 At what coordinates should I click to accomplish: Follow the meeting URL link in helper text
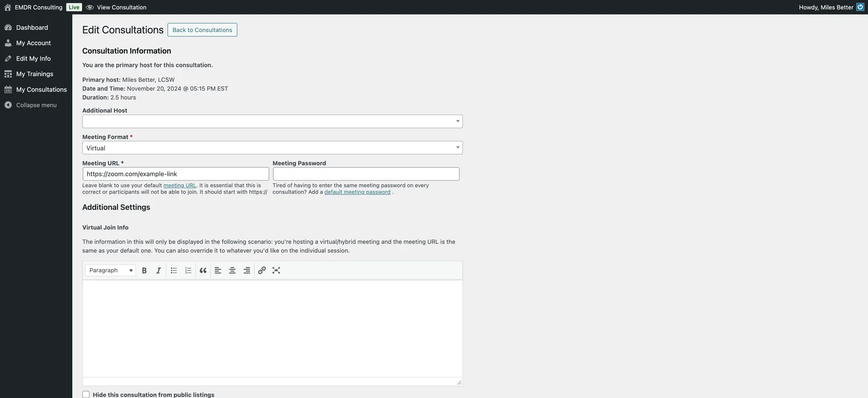pyautogui.click(x=180, y=185)
